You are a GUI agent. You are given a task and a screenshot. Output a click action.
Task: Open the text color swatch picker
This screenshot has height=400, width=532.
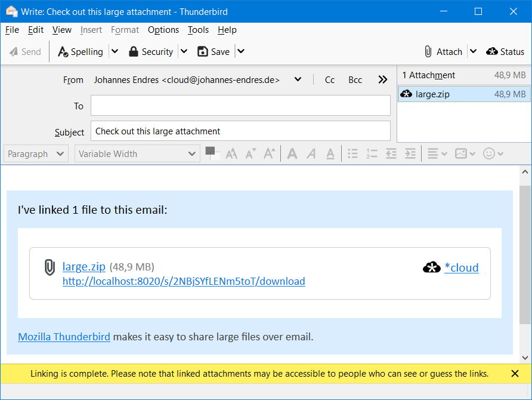point(212,153)
